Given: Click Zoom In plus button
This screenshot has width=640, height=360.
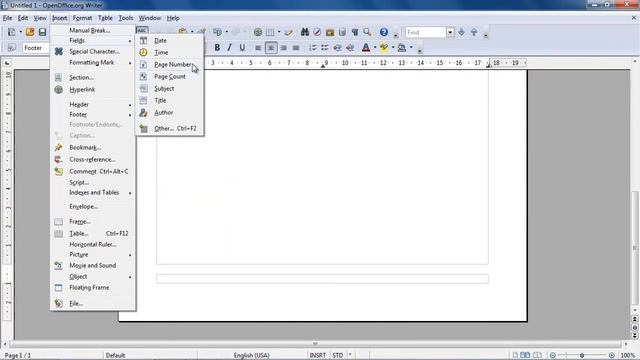Looking at the screenshot, I should click(611, 356).
